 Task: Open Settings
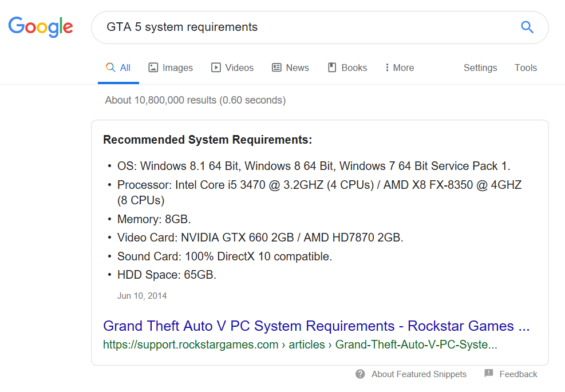click(480, 68)
